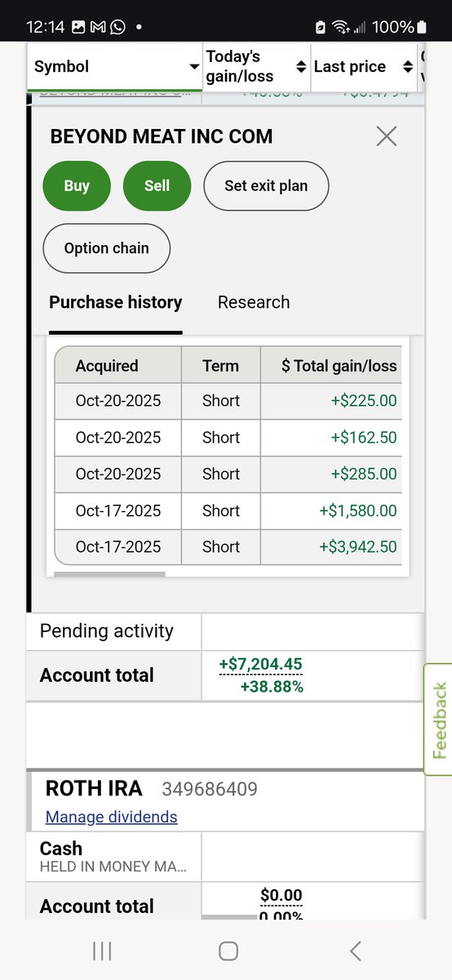Image resolution: width=452 pixels, height=980 pixels.
Task: Tap the WhatsApp notification icon in status bar
Action: point(117,27)
